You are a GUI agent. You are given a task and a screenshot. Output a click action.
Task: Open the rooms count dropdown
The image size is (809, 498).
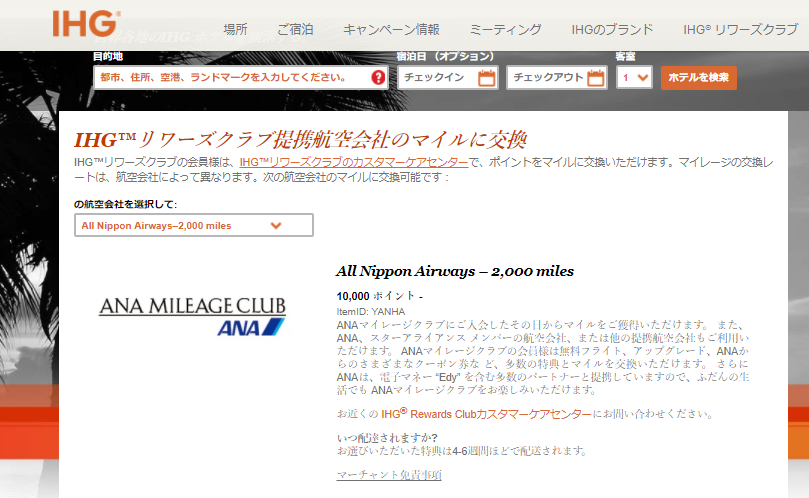pos(635,77)
